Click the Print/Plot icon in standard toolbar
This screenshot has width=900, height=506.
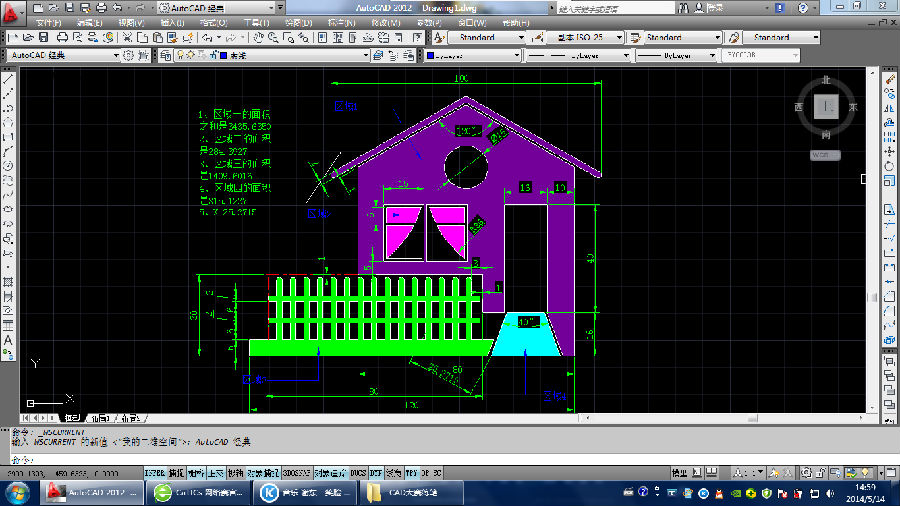tap(61, 37)
